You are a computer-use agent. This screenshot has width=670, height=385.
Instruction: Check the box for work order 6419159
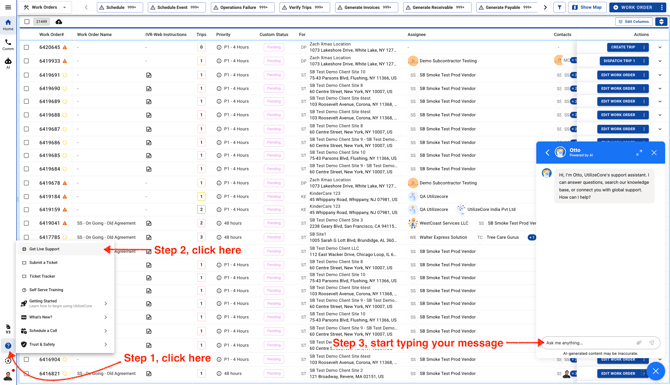pos(26,210)
